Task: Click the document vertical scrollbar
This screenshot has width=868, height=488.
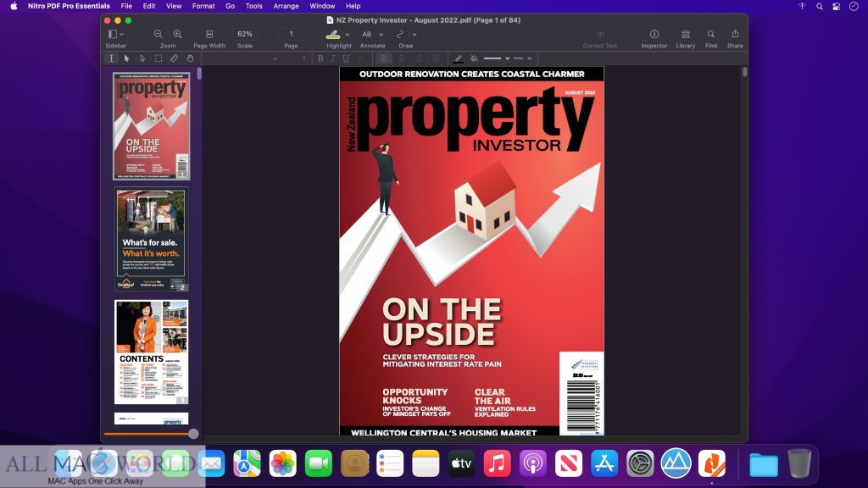Action: click(744, 72)
